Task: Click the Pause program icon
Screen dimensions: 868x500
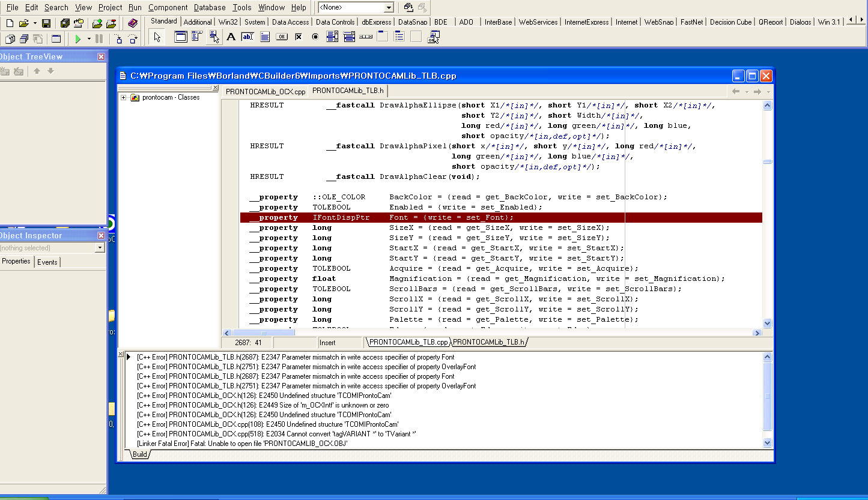Action: point(100,39)
